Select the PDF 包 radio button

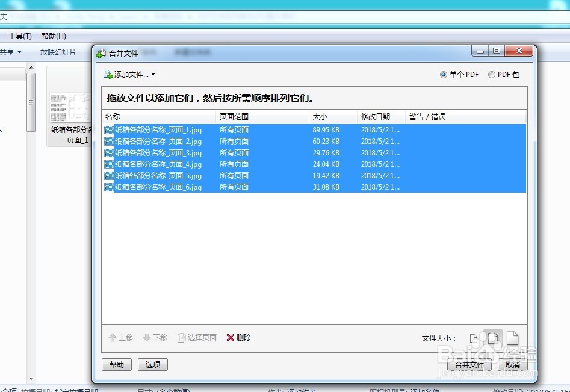492,75
